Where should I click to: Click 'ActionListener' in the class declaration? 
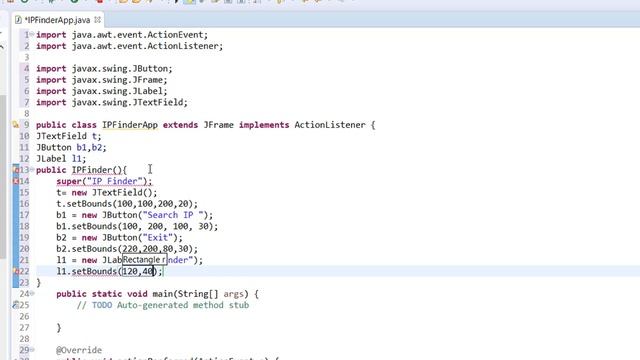coord(330,125)
